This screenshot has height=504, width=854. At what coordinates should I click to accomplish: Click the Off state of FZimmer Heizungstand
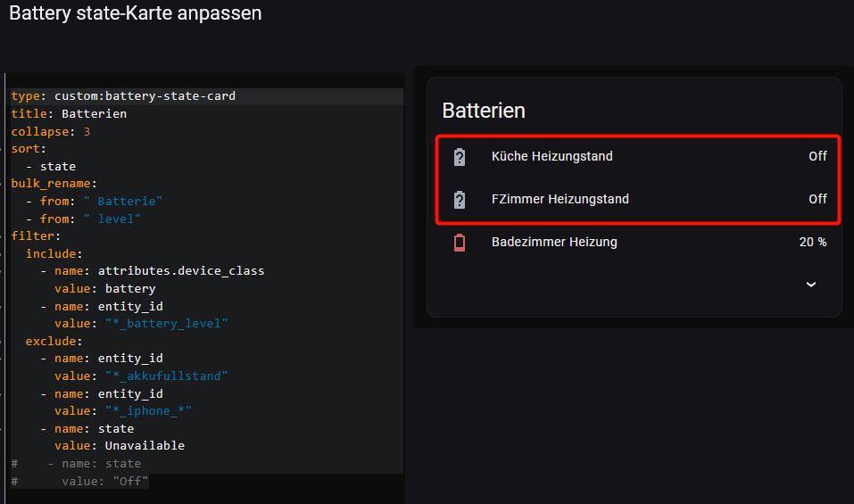pos(817,200)
